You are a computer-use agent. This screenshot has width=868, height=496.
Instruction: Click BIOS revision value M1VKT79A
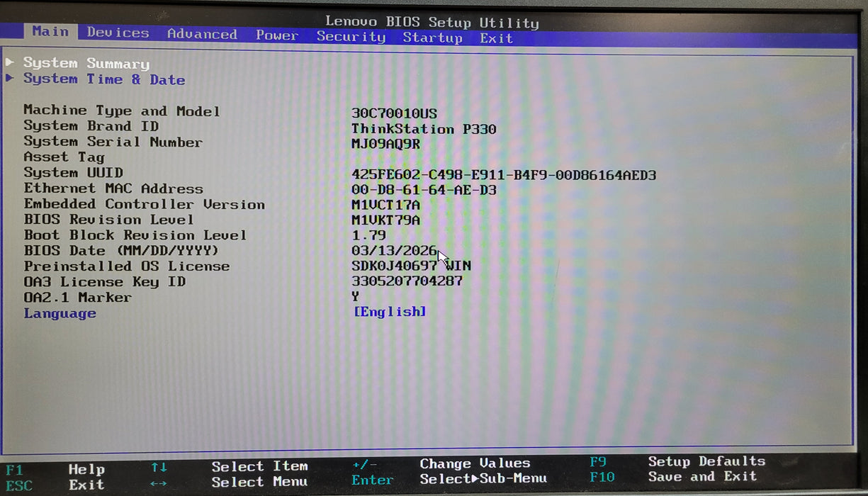pos(385,220)
